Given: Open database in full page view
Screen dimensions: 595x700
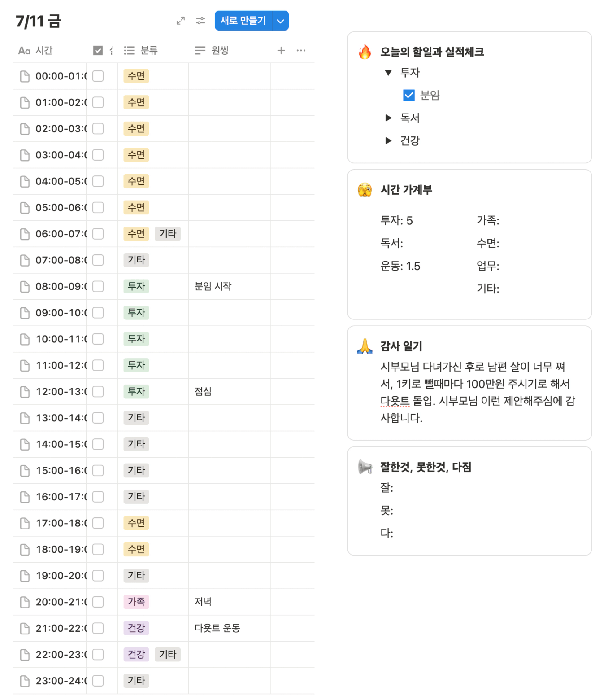Looking at the screenshot, I should [180, 21].
